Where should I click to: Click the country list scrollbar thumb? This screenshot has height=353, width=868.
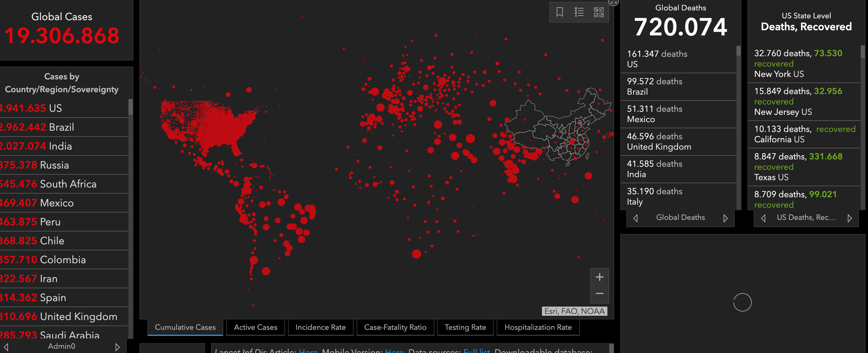pyautogui.click(x=131, y=107)
